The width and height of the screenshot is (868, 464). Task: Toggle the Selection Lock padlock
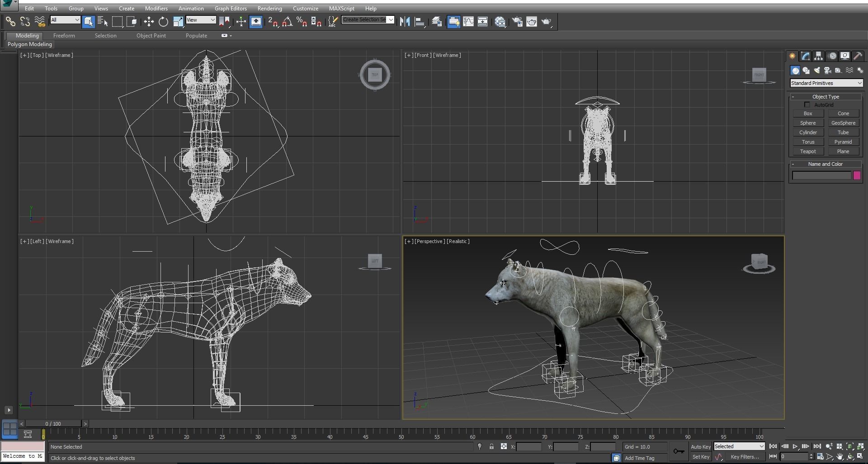click(491, 447)
